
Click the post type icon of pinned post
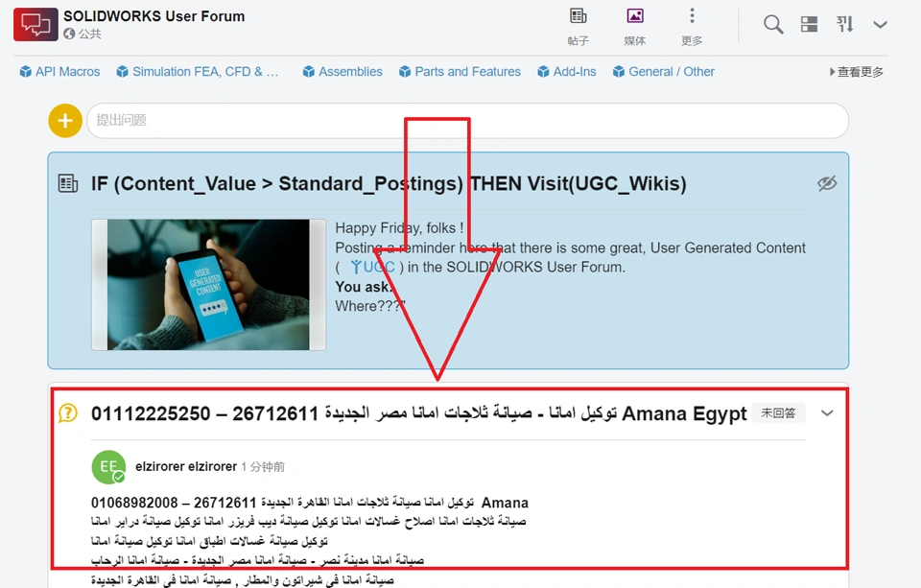click(x=68, y=183)
